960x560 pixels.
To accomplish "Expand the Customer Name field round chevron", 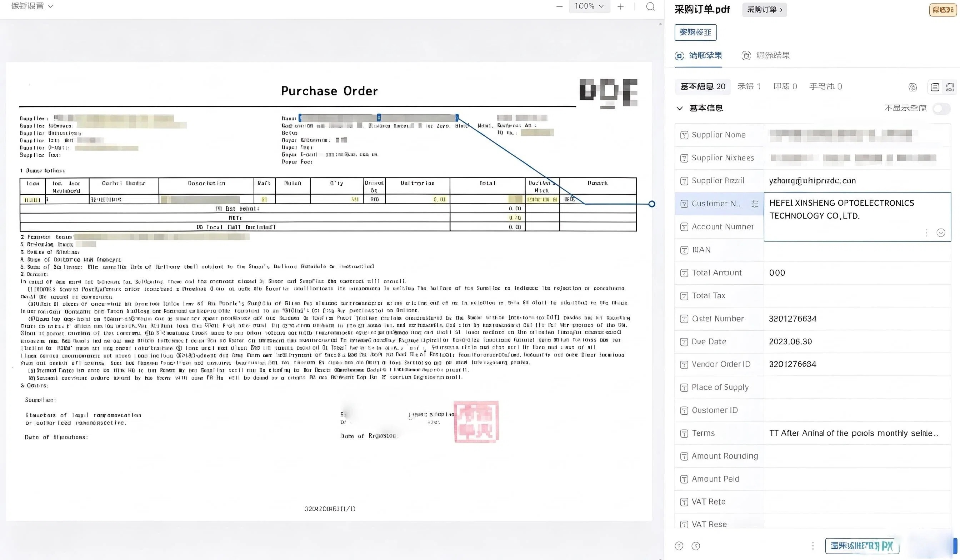I will click(x=941, y=233).
